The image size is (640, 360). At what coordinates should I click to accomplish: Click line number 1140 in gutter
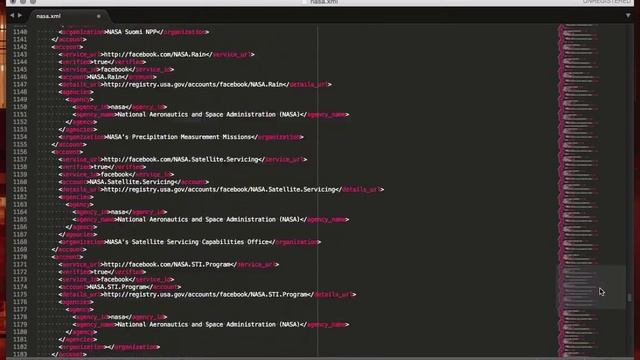(20, 32)
